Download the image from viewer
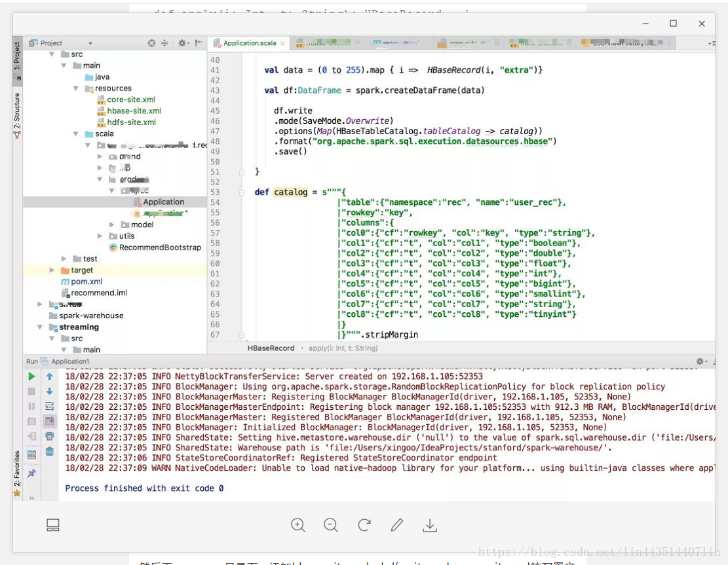The width and height of the screenshot is (728, 565). pos(430,525)
